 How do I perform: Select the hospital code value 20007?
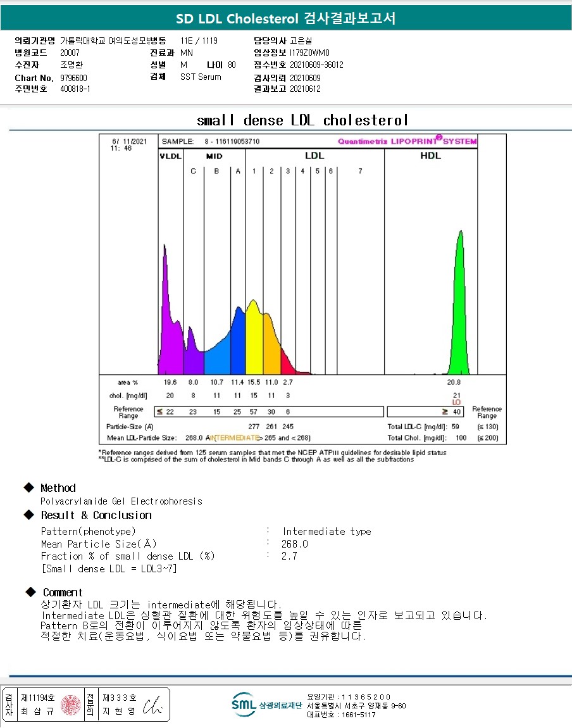tap(70, 53)
